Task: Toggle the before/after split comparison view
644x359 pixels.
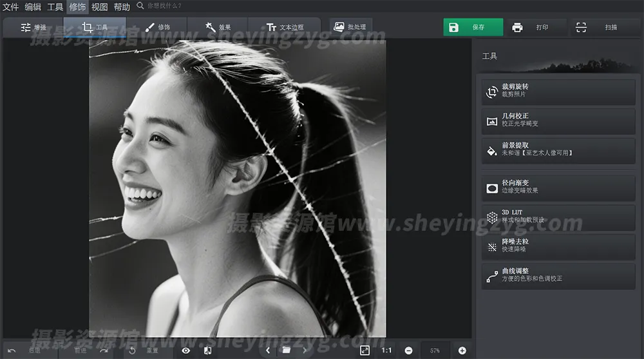Action: (x=207, y=350)
